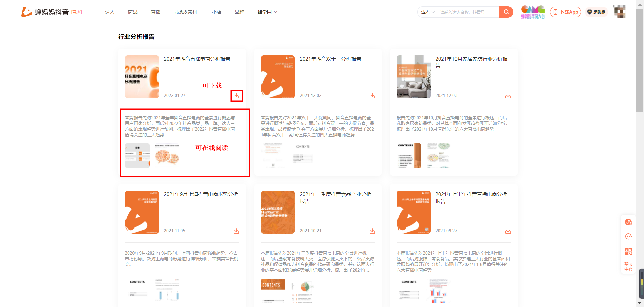The width and height of the screenshot is (644, 307).
Task: Click the 行业分析报告 heading
Action: coord(136,37)
